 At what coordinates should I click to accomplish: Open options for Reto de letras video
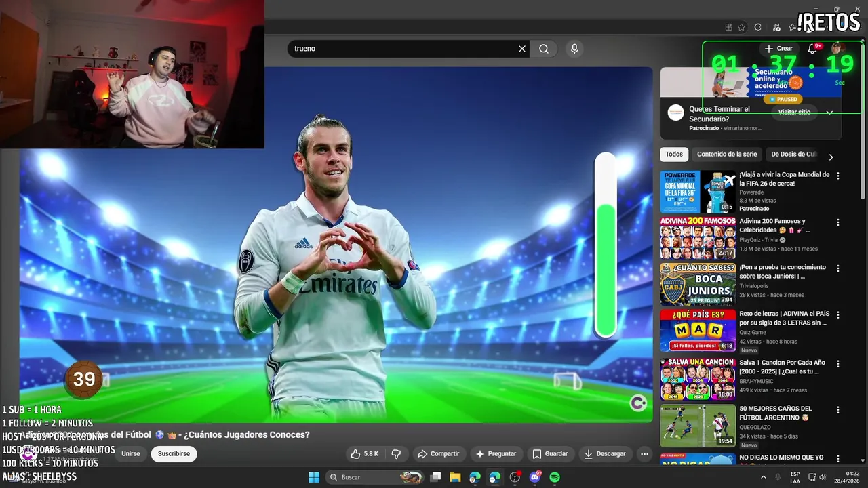pyautogui.click(x=838, y=315)
